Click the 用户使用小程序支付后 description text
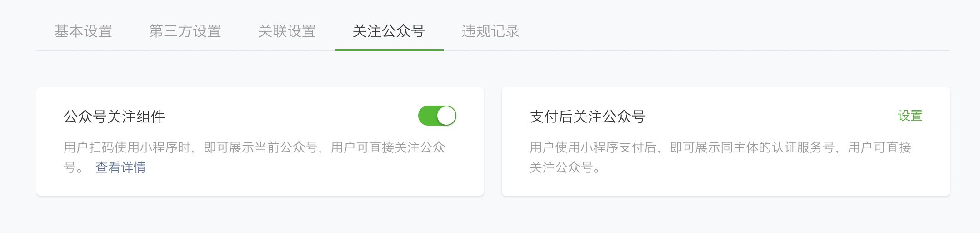 point(720,157)
